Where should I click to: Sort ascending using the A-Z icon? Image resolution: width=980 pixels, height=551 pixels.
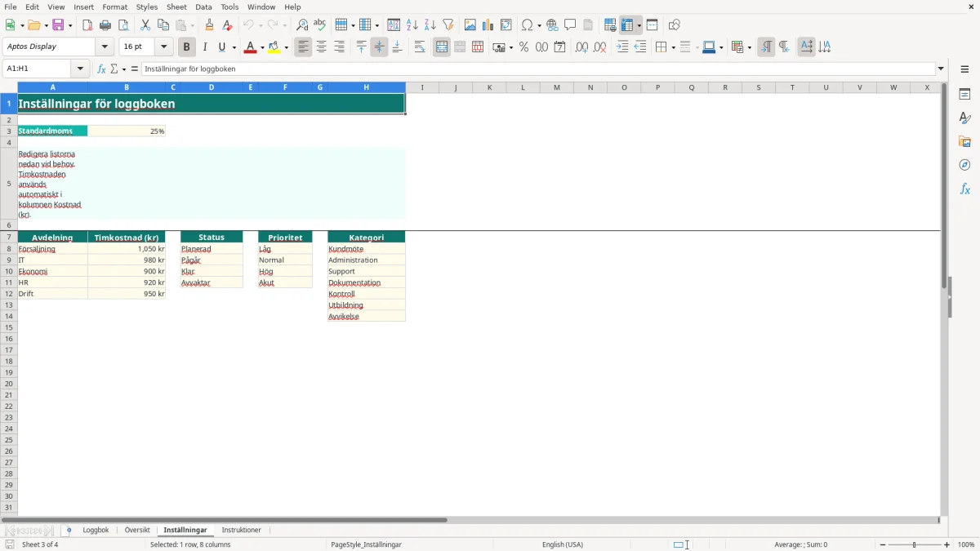pyautogui.click(x=412, y=25)
